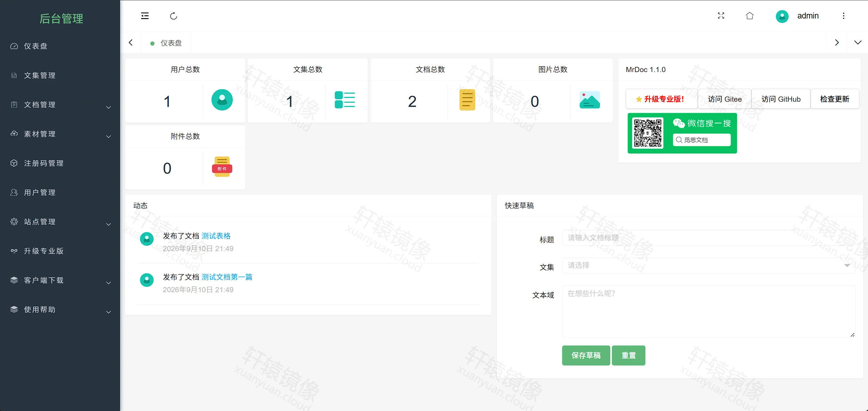The height and width of the screenshot is (411, 868).
Task: Expand the 客户端下载 sidebar menu
Action: pos(60,280)
